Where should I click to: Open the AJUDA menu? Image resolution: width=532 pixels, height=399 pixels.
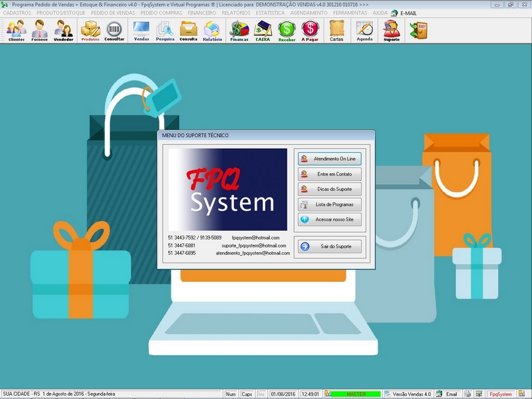pos(380,13)
